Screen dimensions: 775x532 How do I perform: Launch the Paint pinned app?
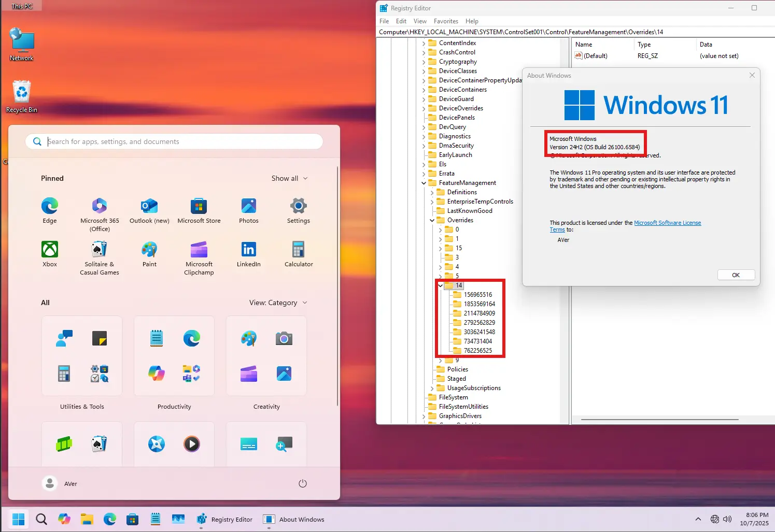(x=149, y=254)
